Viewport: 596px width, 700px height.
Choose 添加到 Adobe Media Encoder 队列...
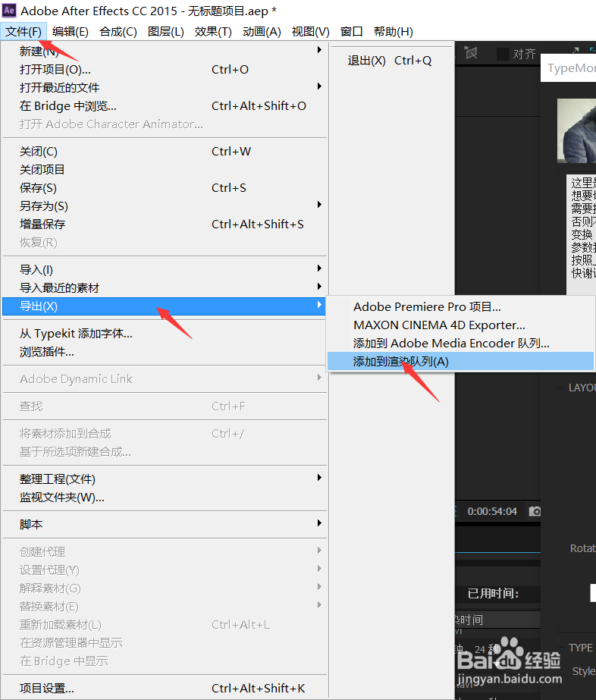461,344
